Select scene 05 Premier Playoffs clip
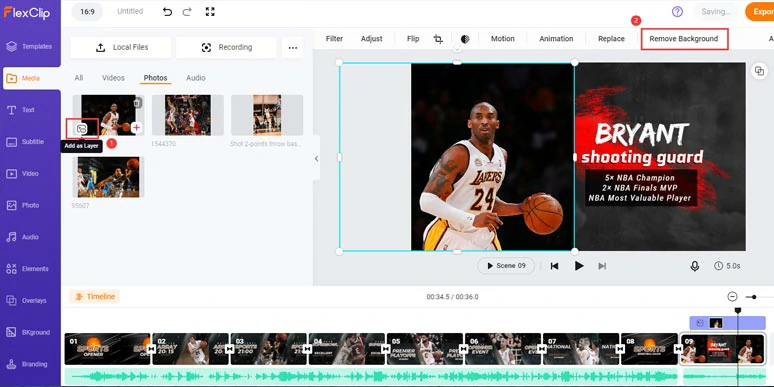Image resolution: width=774 pixels, height=387 pixels. pyautogui.click(x=425, y=349)
